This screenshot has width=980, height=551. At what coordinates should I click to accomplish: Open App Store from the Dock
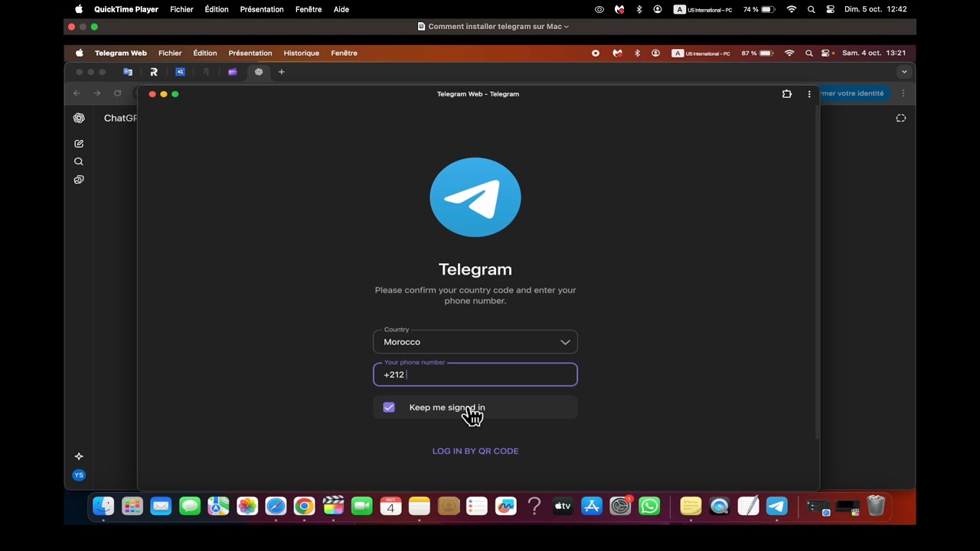pyautogui.click(x=592, y=506)
